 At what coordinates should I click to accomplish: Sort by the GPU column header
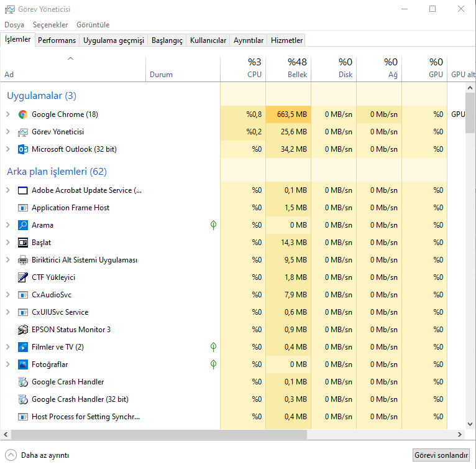coord(424,68)
